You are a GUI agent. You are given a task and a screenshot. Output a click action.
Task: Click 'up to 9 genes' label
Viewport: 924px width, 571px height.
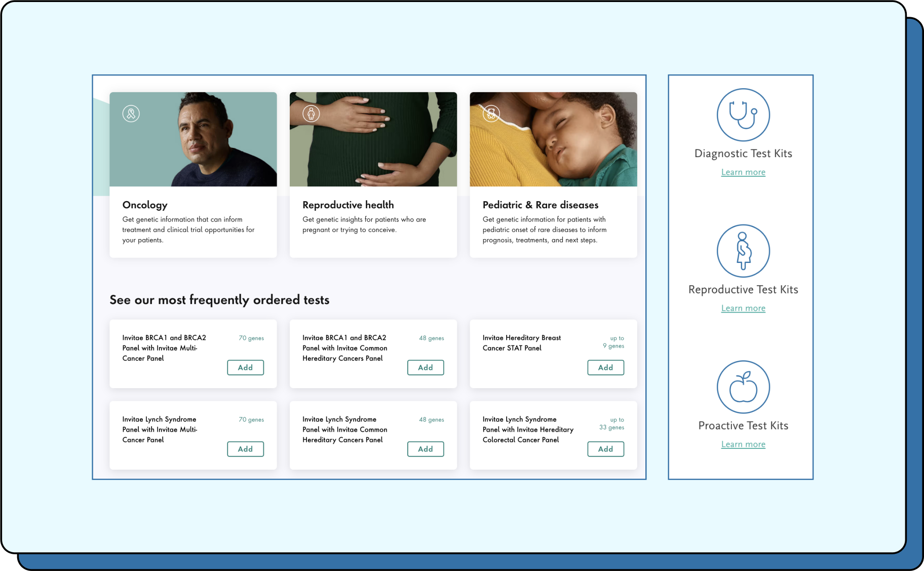point(613,342)
